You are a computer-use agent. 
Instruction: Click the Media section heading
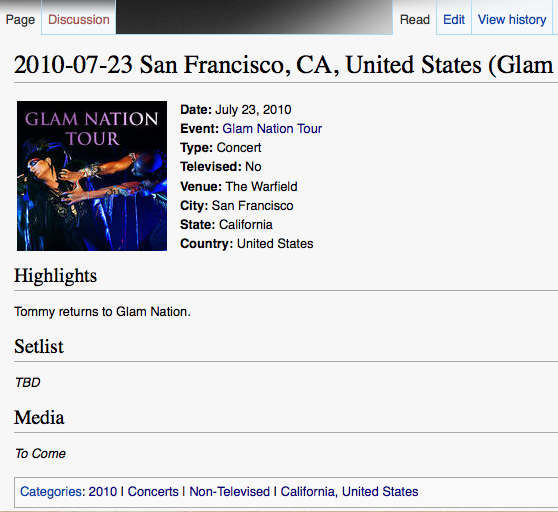click(x=39, y=417)
